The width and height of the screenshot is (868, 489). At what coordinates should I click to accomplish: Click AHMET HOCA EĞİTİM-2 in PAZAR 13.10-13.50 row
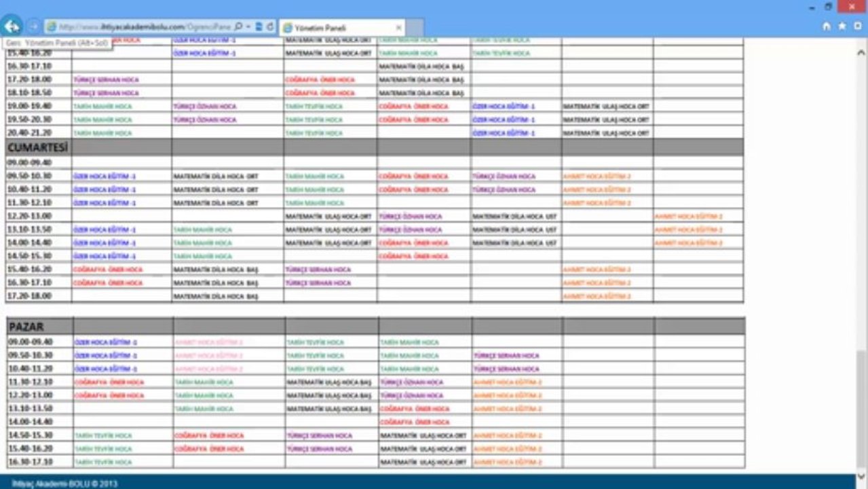(x=508, y=409)
